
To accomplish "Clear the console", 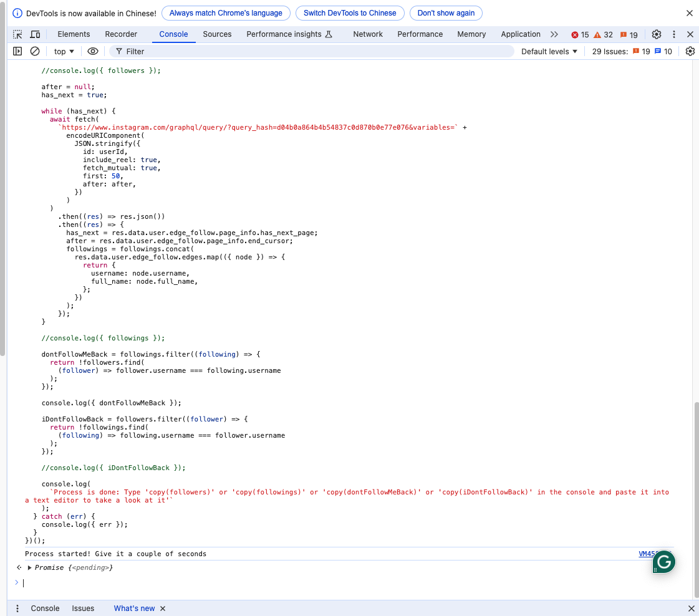I will 34,51.
